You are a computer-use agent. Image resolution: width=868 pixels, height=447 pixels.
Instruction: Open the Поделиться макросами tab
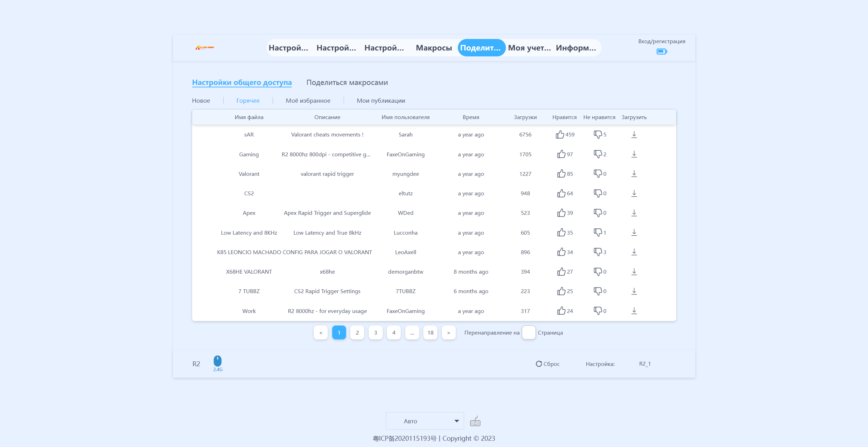[347, 83]
